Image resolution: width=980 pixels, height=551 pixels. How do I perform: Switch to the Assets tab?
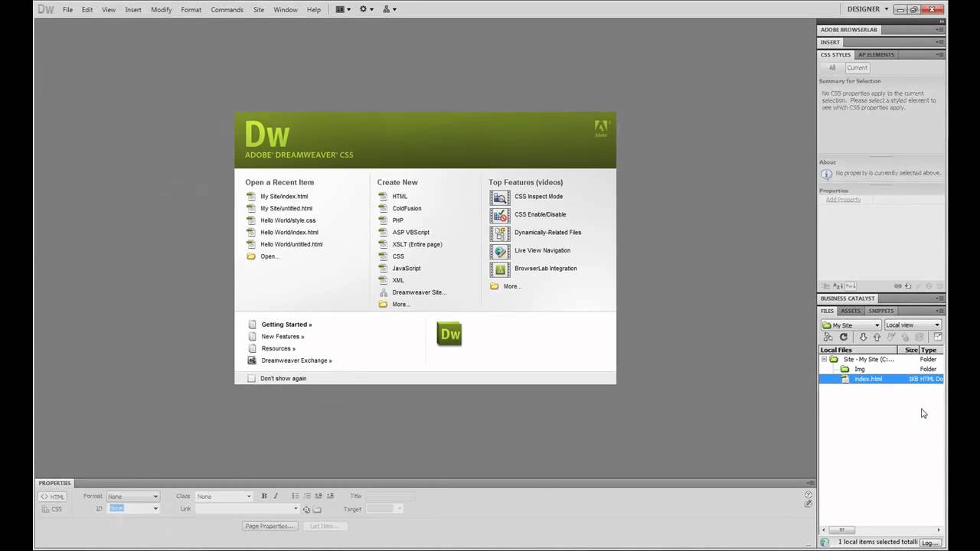pos(851,311)
